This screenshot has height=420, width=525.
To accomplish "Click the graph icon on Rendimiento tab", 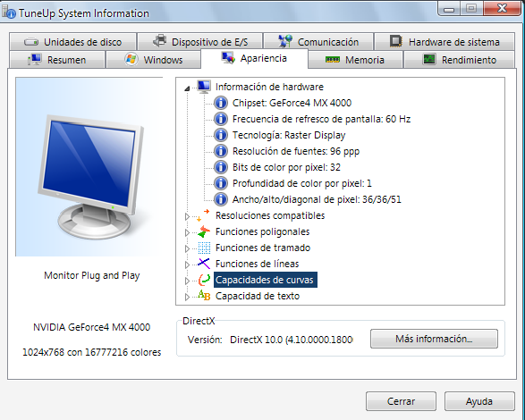I will pos(429,59).
